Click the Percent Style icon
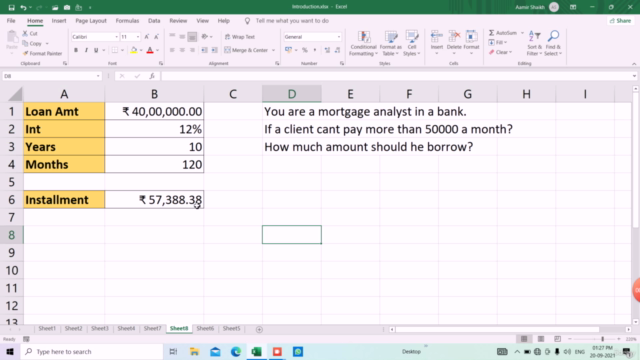Image resolution: width=640 pixels, height=360 pixels. coord(305,50)
